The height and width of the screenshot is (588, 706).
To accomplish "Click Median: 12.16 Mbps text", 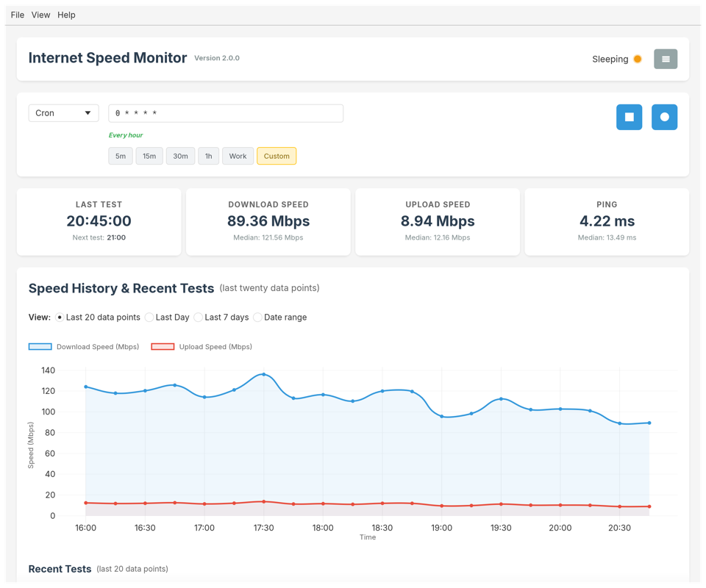I will pos(438,237).
